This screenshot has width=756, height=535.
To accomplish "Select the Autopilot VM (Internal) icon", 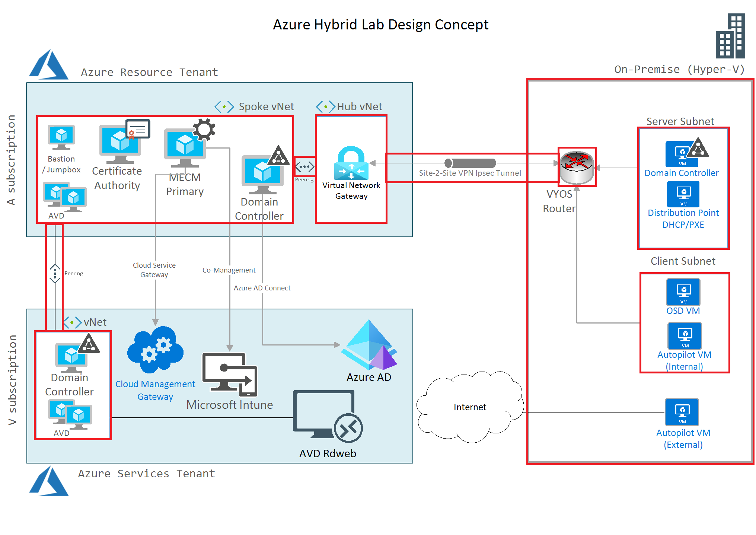I will tap(685, 336).
